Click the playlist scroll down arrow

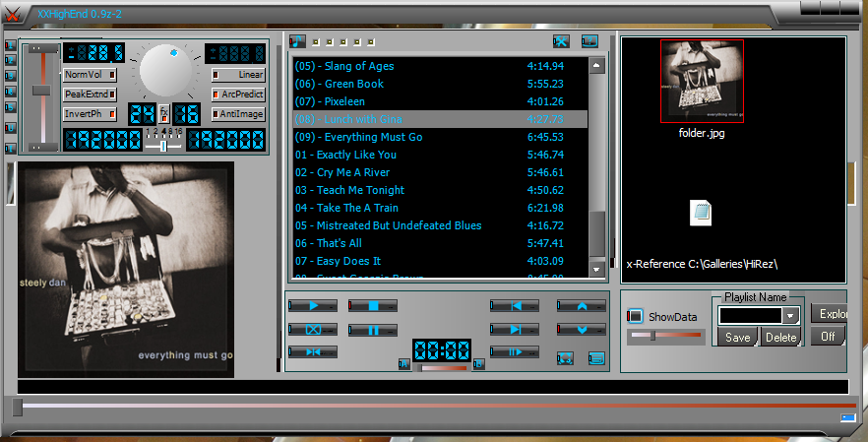[x=596, y=270]
